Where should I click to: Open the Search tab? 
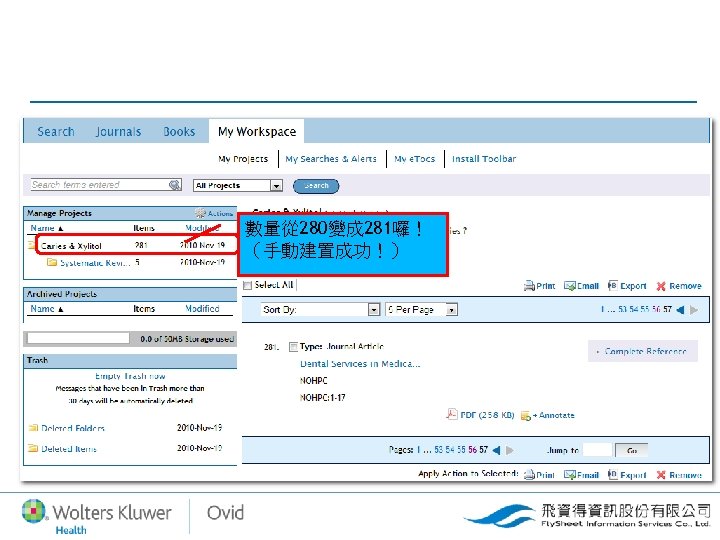tap(56, 132)
